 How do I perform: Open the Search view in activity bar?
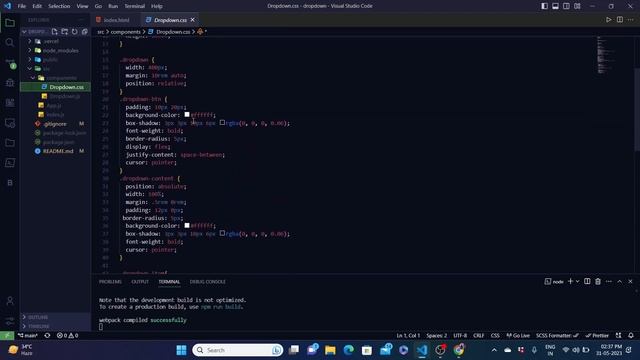[10, 42]
